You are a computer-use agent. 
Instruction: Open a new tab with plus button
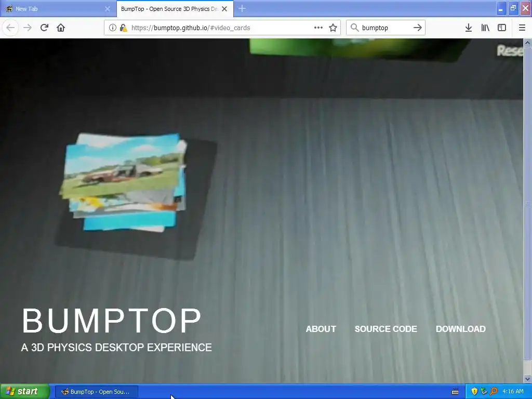[x=242, y=8]
